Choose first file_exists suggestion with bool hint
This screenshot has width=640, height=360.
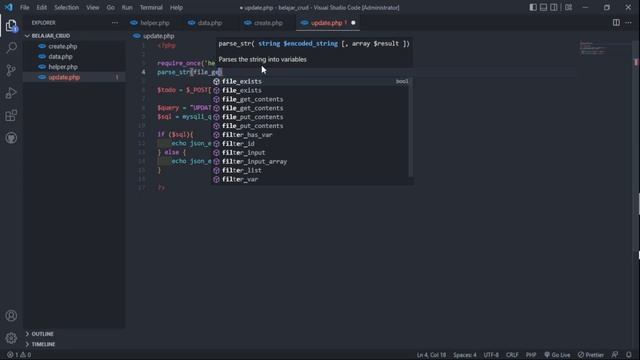coord(311,81)
